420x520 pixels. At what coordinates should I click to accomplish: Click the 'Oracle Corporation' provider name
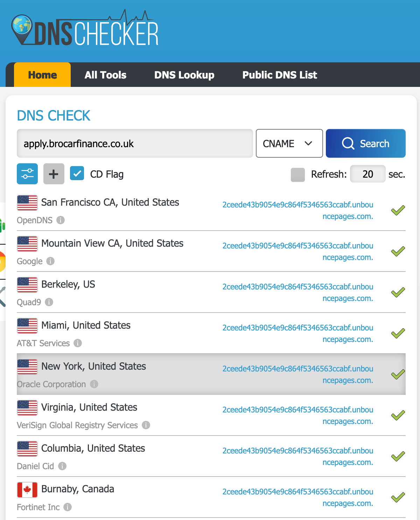click(51, 384)
